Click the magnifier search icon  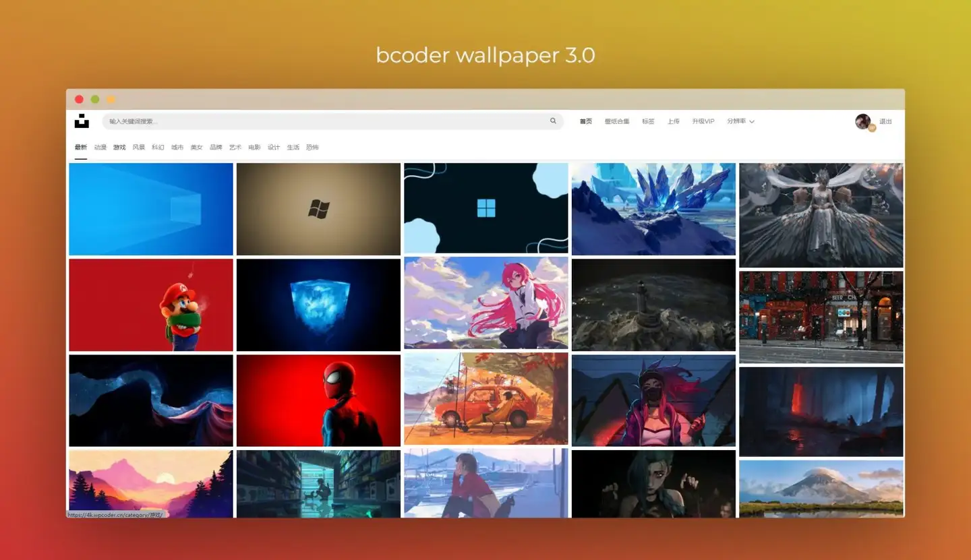553,121
